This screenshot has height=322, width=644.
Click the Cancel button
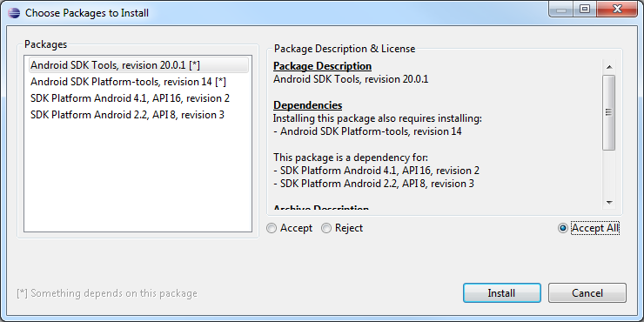click(587, 292)
